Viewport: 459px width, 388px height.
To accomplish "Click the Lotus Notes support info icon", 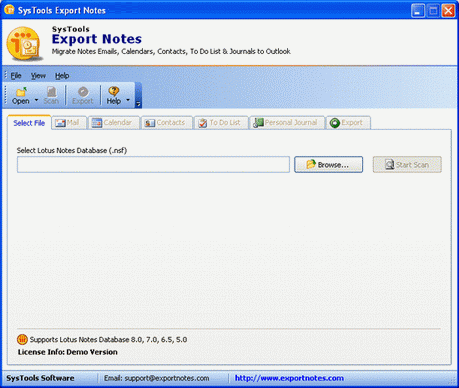I will [x=22, y=339].
